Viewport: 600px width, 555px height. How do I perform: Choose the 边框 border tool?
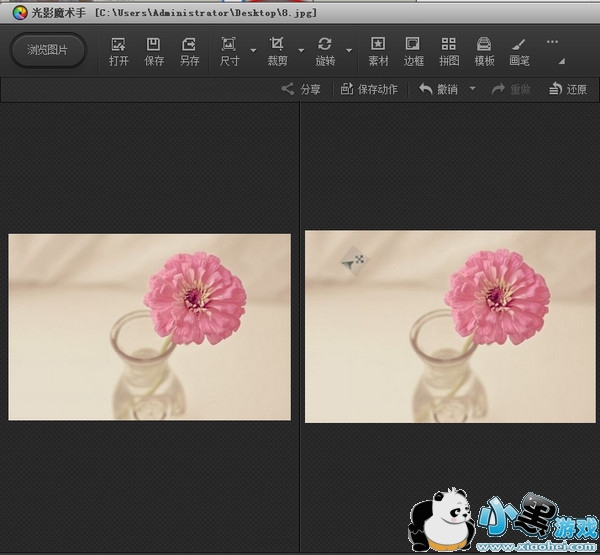tap(413, 51)
